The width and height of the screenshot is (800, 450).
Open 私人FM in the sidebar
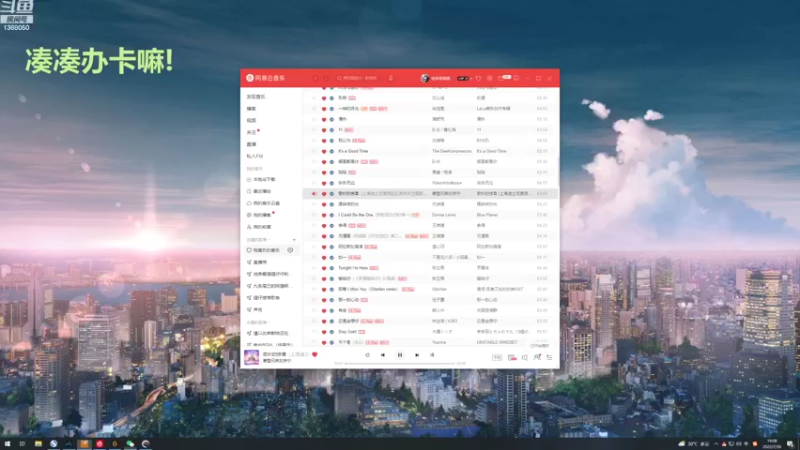click(x=255, y=156)
